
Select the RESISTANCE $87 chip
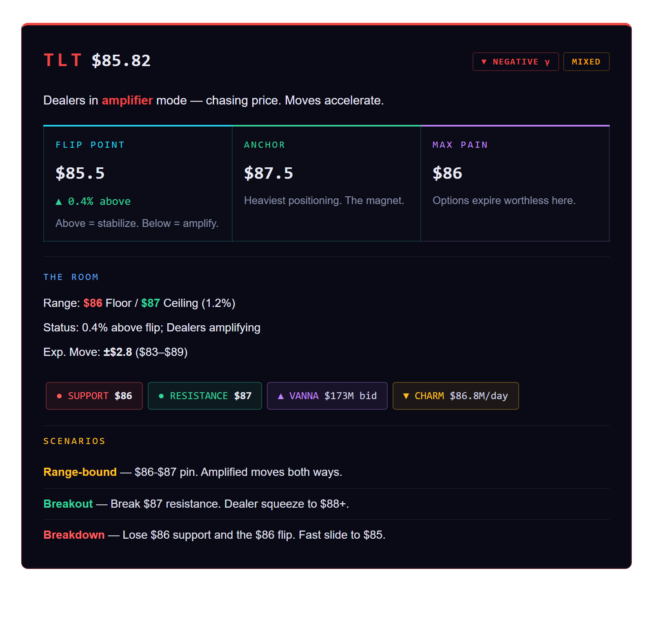[x=204, y=396]
